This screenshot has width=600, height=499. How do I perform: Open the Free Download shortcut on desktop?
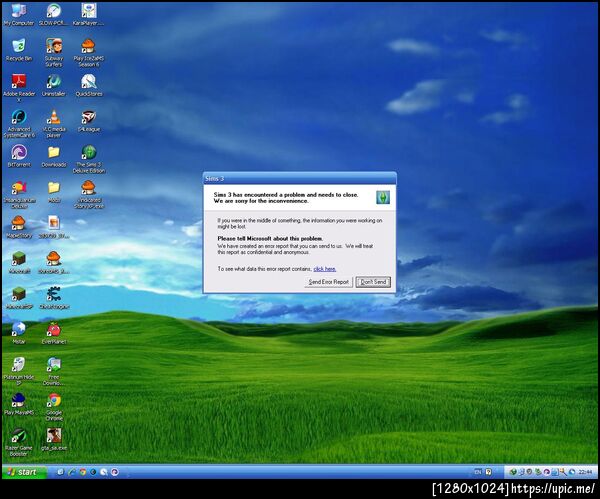point(54,370)
